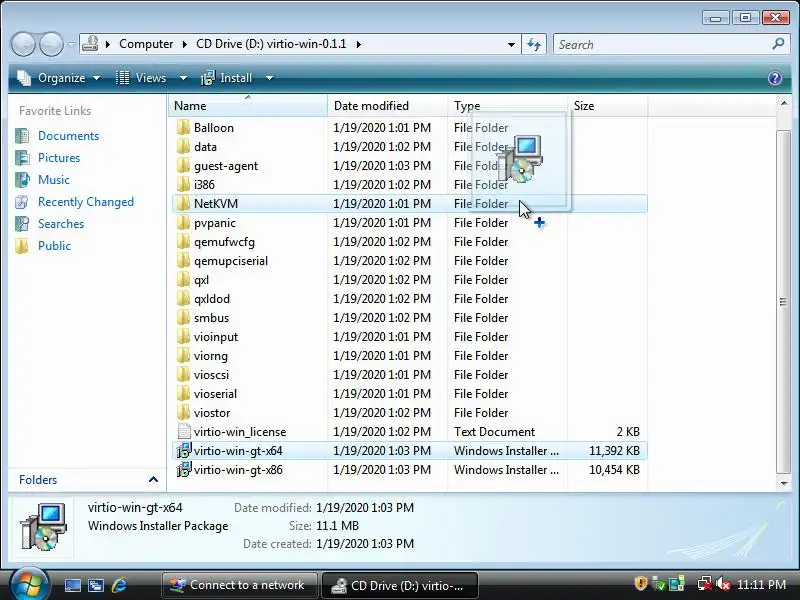Screen dimensions: 800x600
Task: Select the vioscsi folder icon
Action: pyautogui.click(x=183, y=374)
